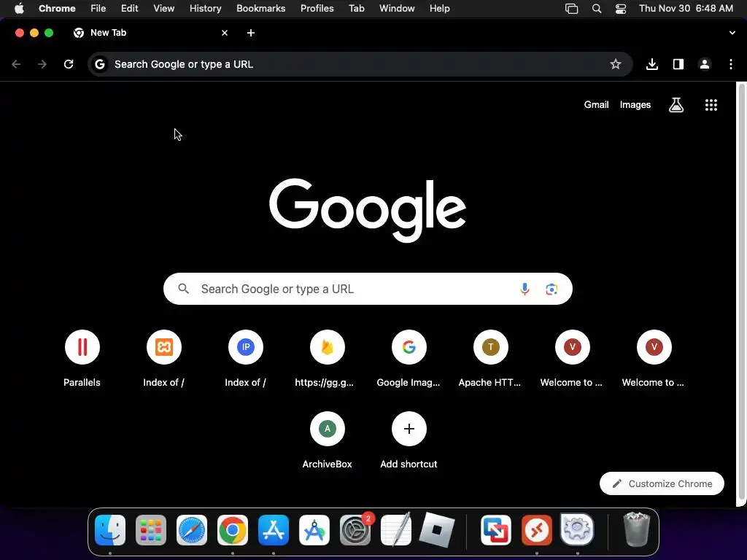Viewport: 747px width, 560px height.
Task: Open Spotlight search in menu bar
Action: click(x=597, y=9)
